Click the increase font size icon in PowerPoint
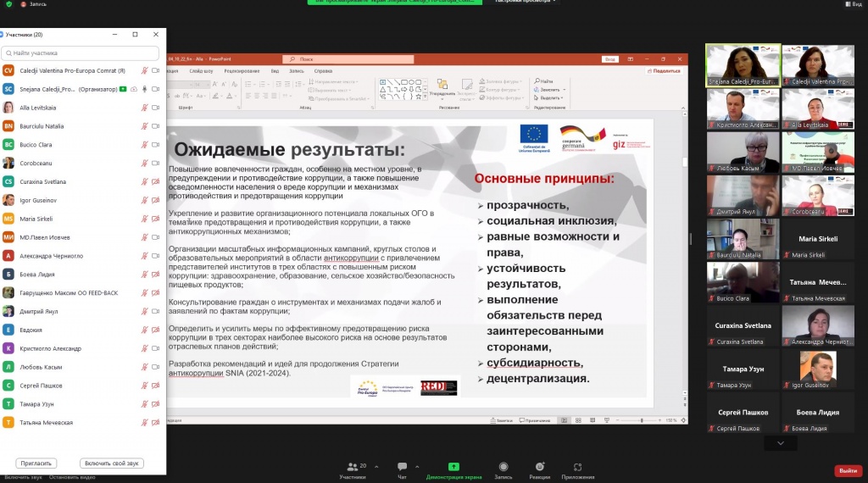Screen dimensions: 868x483 pyautogui.click(x=216, y=84)
